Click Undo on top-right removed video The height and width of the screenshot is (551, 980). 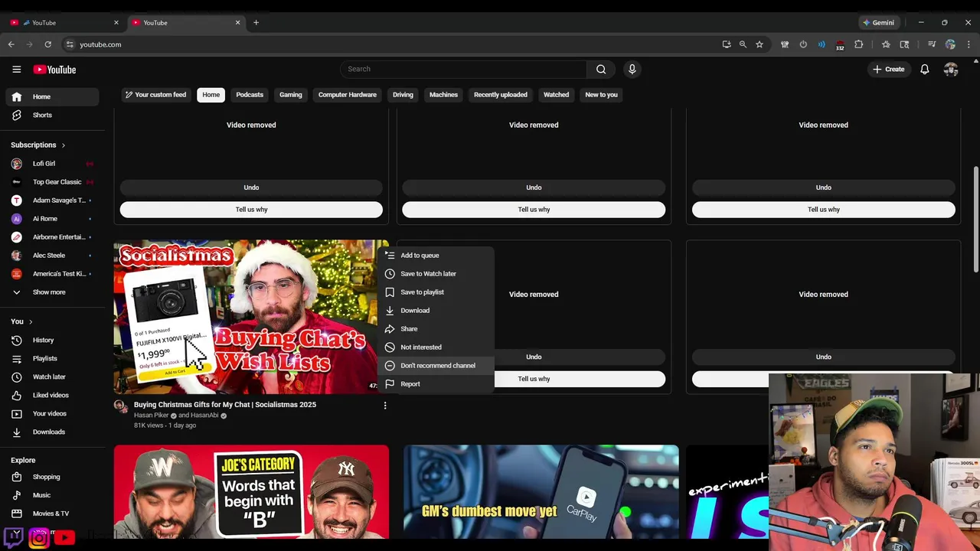[824, 187]
